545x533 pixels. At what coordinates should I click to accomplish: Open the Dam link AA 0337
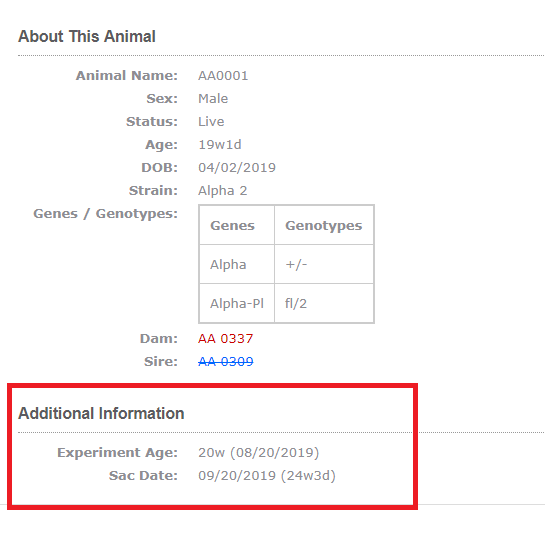[226, 338]
